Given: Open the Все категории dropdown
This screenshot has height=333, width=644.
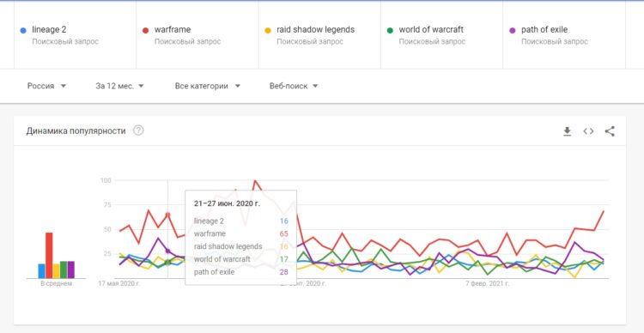Looking at the screenshot, I should 208,86.
